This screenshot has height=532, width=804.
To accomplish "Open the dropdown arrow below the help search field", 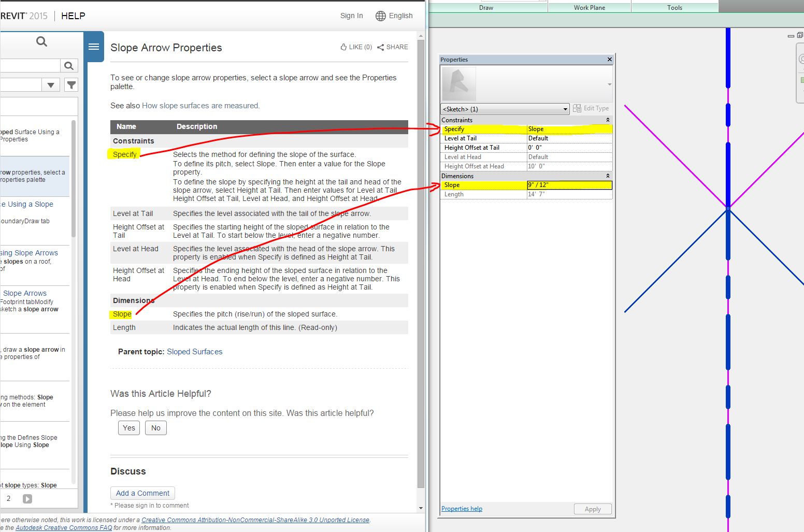I will [51, 84].
